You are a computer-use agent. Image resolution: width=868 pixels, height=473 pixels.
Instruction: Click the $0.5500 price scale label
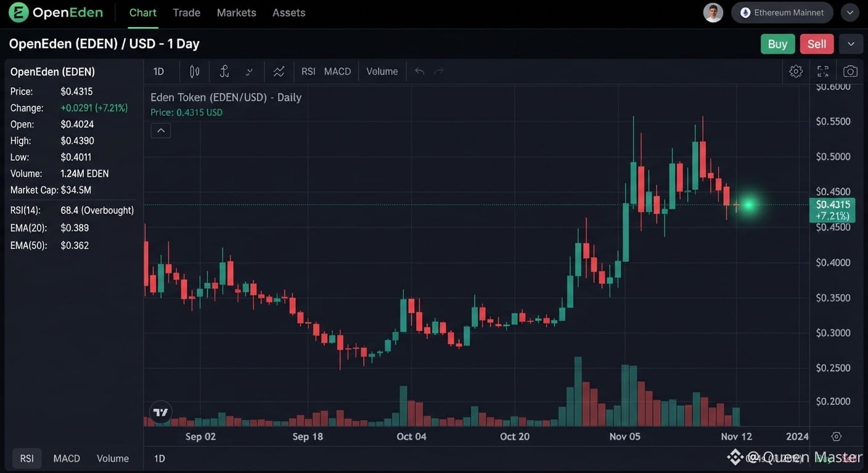pos(833,121)
